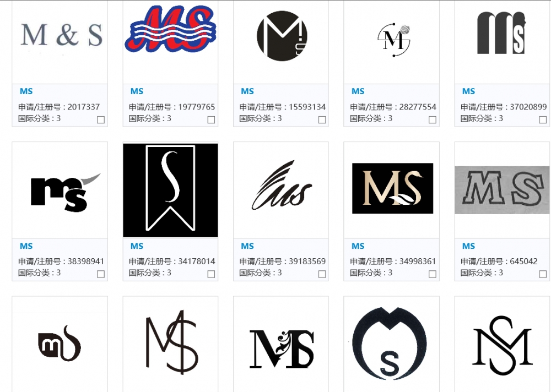The height and width of the screenshot is (392, 551).
Task: Click the MS link for registration 645042
Action: 468,246
